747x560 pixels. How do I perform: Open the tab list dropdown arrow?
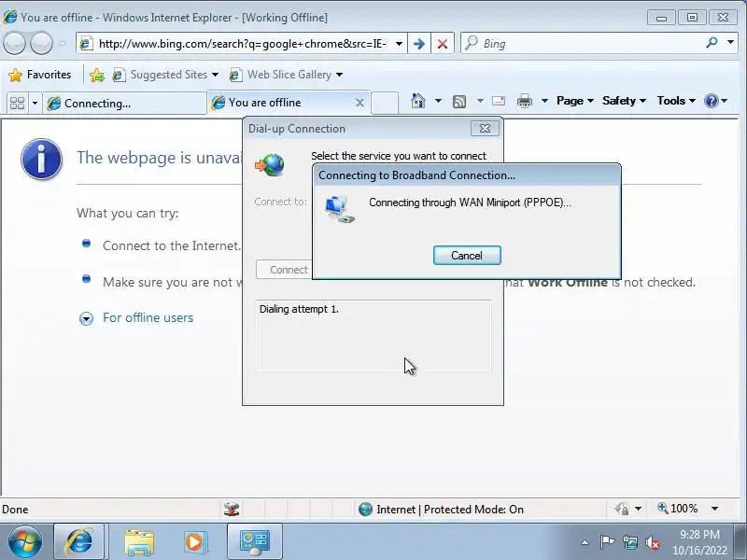click(35, 103)
